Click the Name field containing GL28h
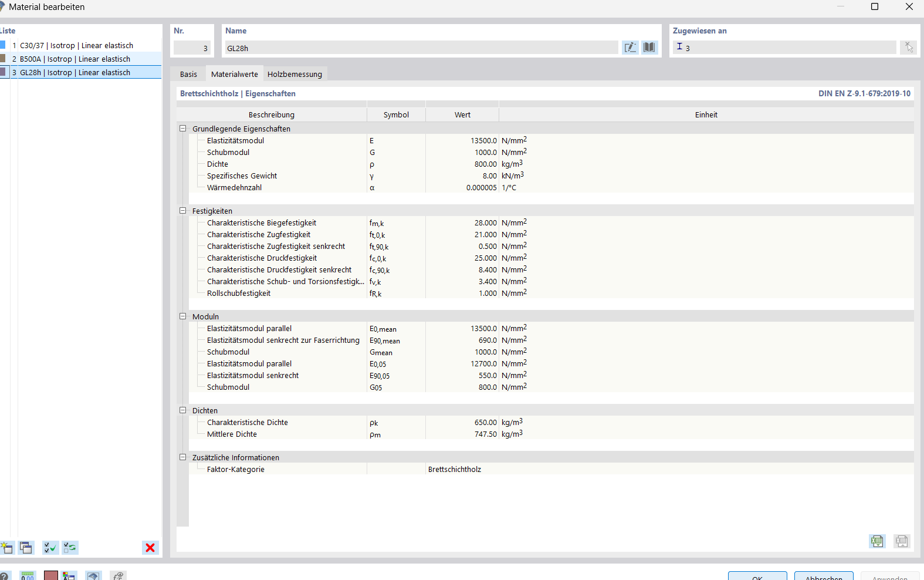This screenshot has height=580, width=924. (420, 48)
